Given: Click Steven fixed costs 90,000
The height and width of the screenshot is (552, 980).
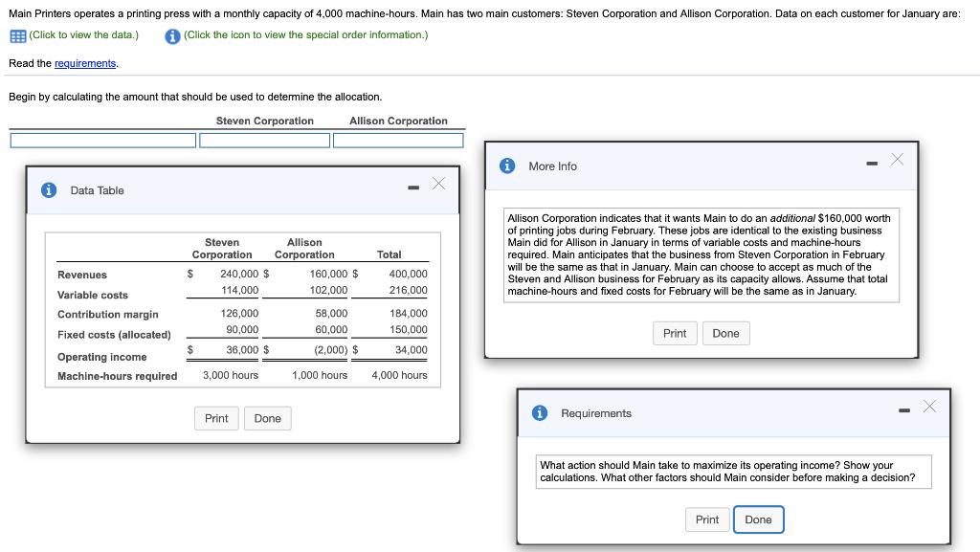Looking at the screenshot, I should (x=242, y=329).
